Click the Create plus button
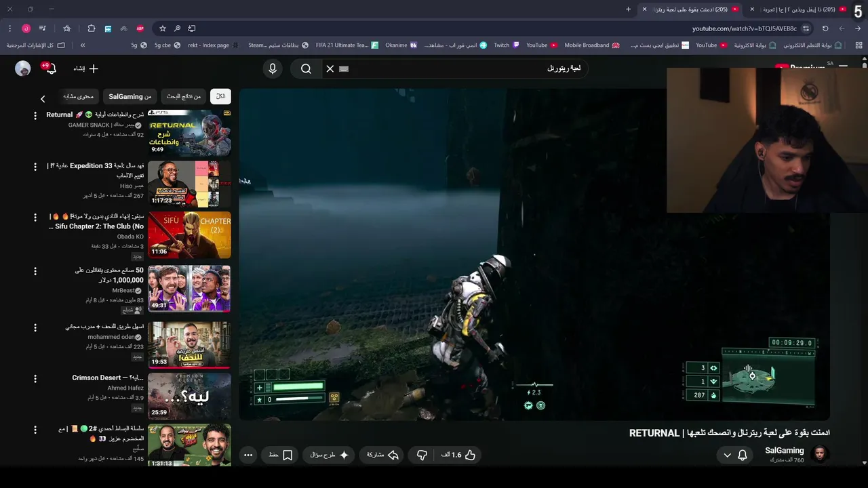The image size is (868, 488). [86, 68]
